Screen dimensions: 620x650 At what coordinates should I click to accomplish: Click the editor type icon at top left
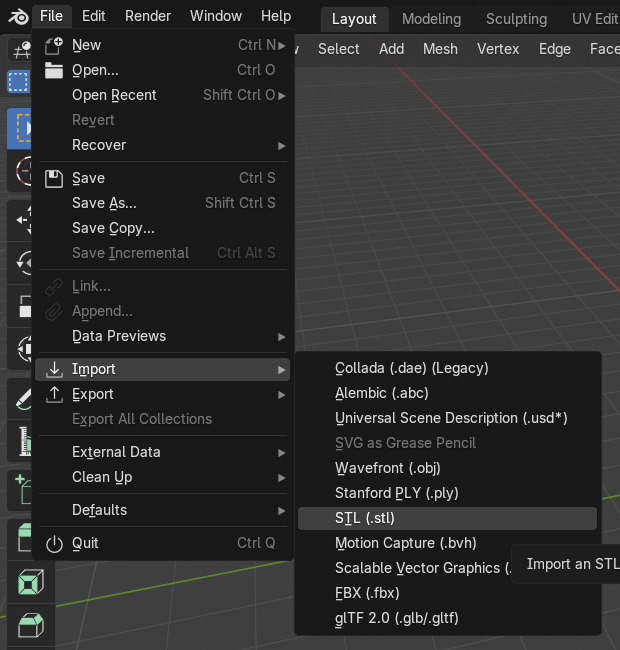pyautogui.click(x=21, y=50)
